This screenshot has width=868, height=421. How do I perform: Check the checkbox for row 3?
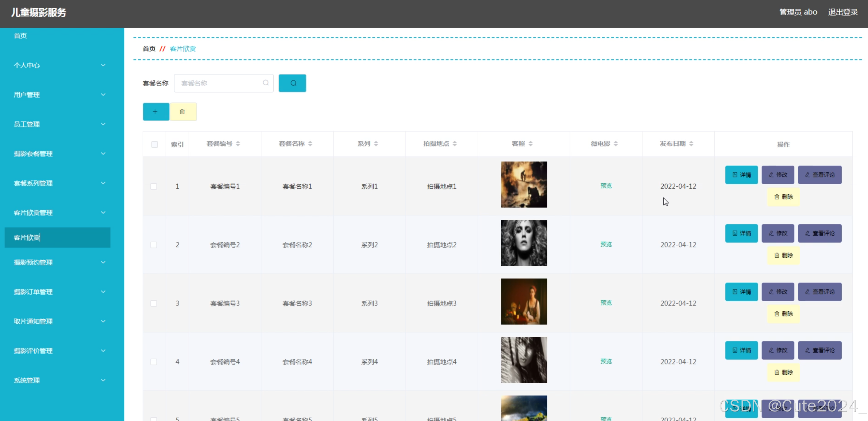click(154, 303)
